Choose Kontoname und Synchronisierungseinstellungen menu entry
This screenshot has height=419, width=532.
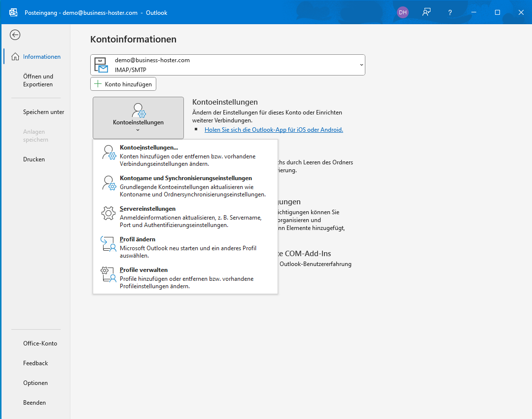(185, 186)
